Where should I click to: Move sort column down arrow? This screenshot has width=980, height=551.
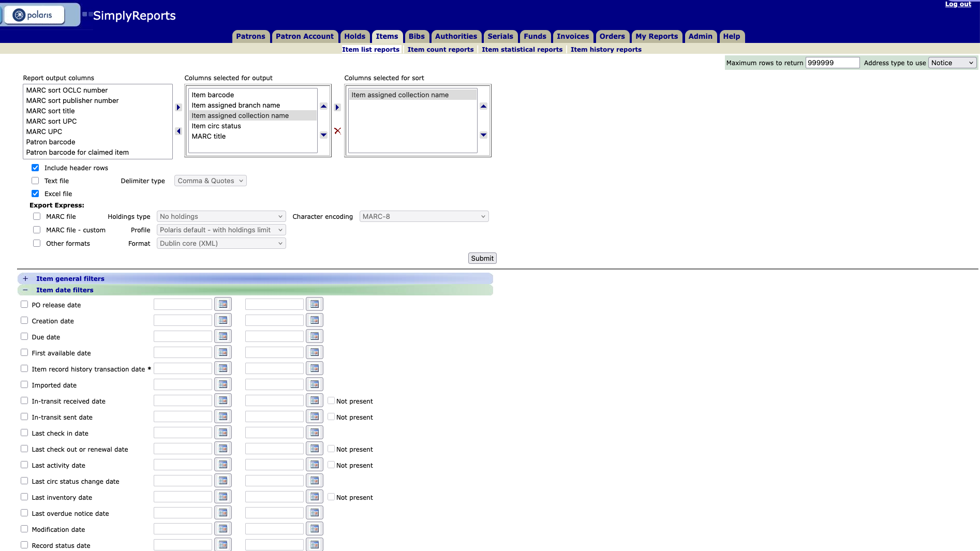(483, 135)
